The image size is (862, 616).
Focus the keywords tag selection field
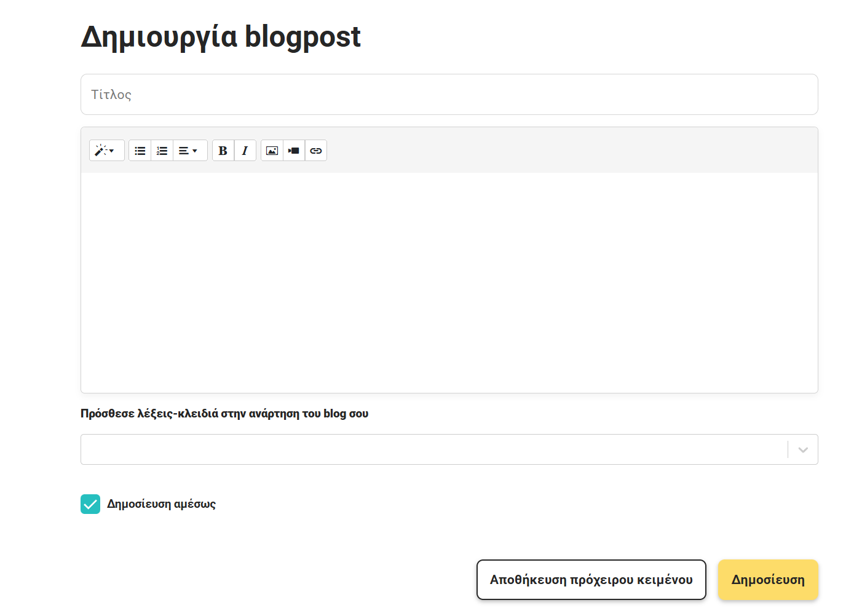point(430,450)
